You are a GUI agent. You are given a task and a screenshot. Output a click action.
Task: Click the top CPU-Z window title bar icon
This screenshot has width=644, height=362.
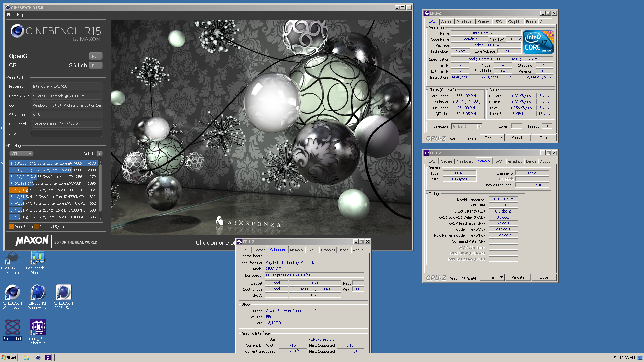point(427,13)
